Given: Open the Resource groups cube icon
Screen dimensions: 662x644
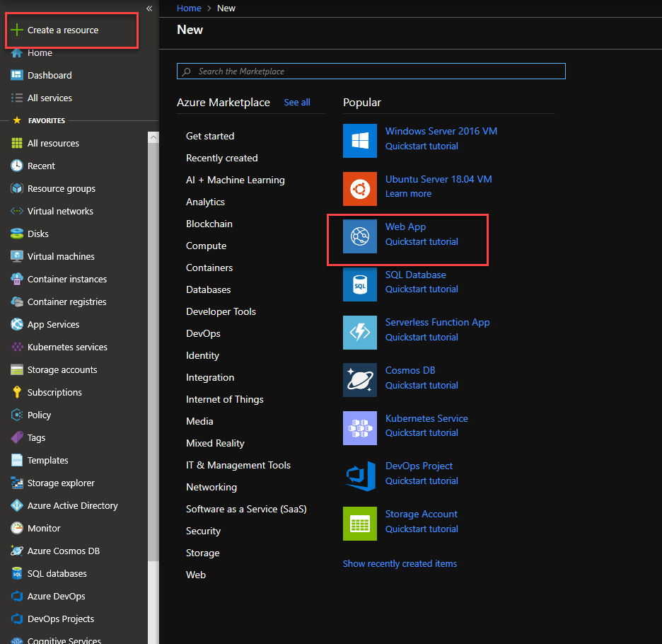Looking at the screenshot, I should [17, 188].
